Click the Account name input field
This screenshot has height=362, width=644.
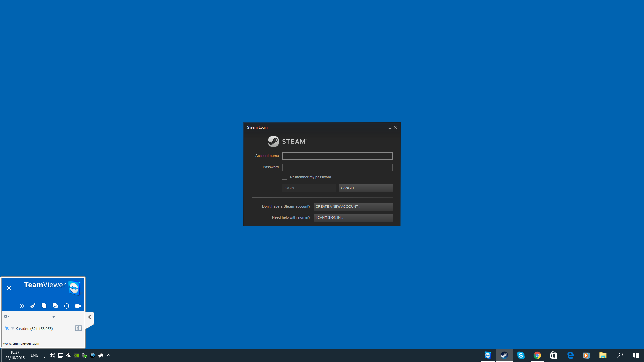(337, 156)
